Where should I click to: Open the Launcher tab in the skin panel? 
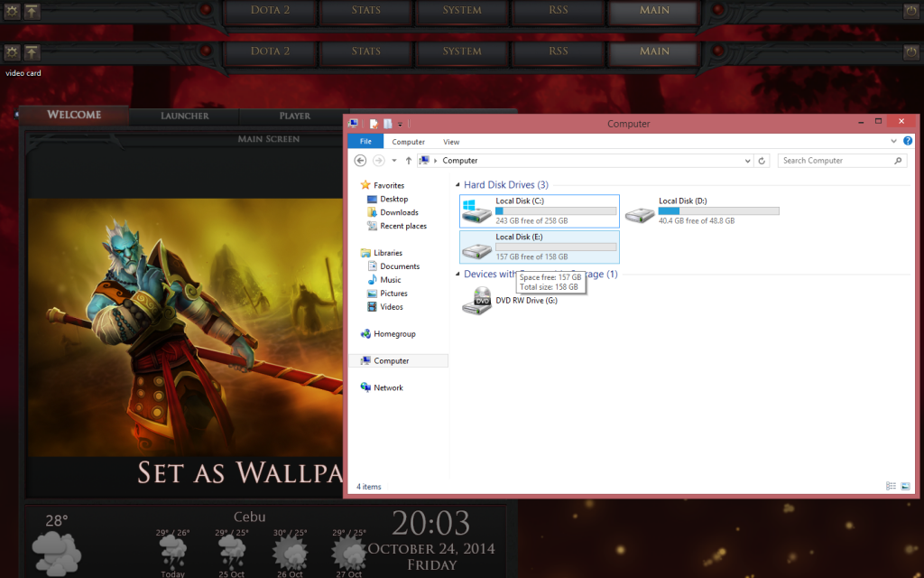pyautogui.click(x=184, y=117)
